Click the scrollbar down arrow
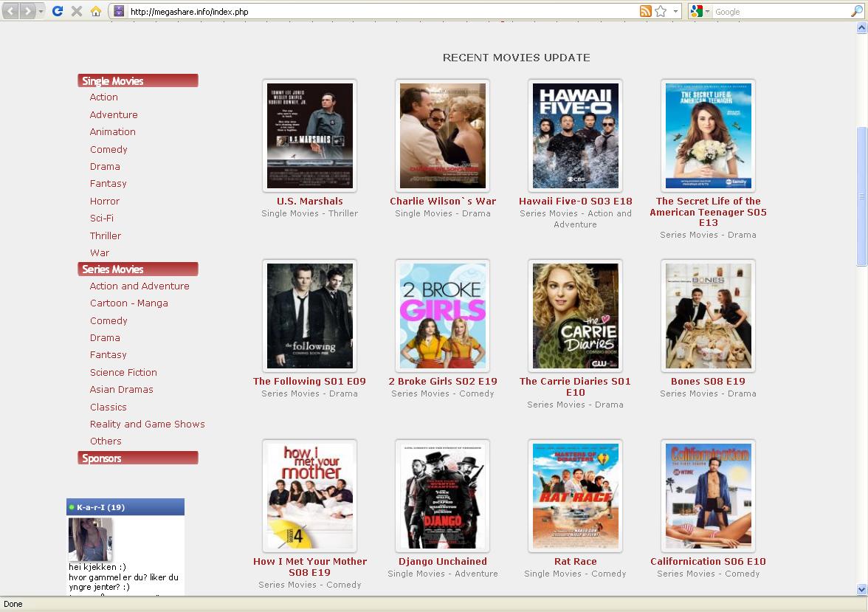 pos(861,589)
